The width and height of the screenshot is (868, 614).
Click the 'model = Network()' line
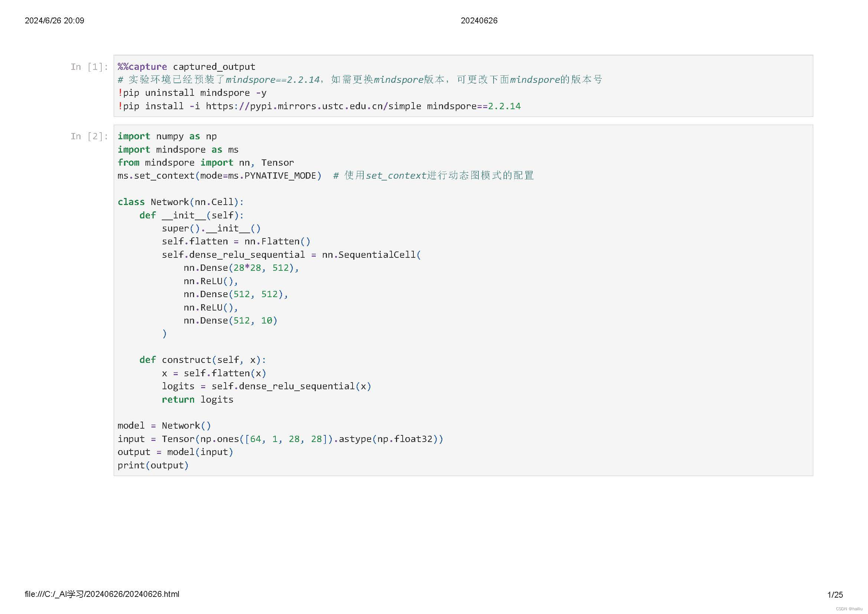coord(164,426)
